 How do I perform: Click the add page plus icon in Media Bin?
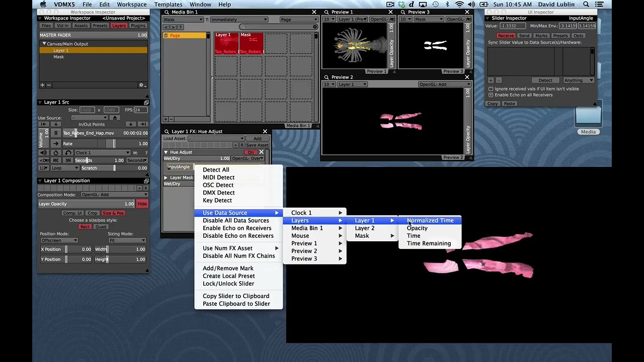[166, 120]
